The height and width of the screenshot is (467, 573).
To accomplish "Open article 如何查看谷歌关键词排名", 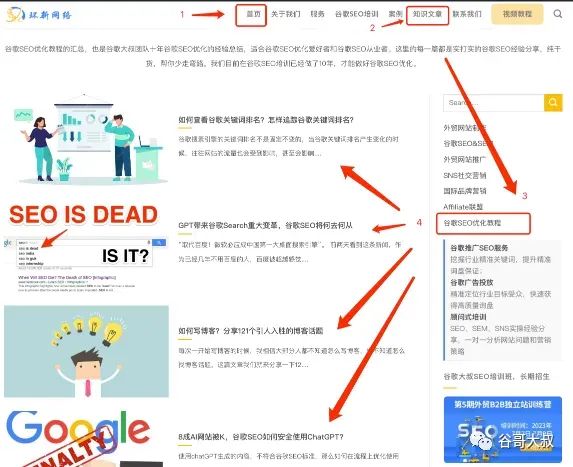I will (x=266, y=120).
